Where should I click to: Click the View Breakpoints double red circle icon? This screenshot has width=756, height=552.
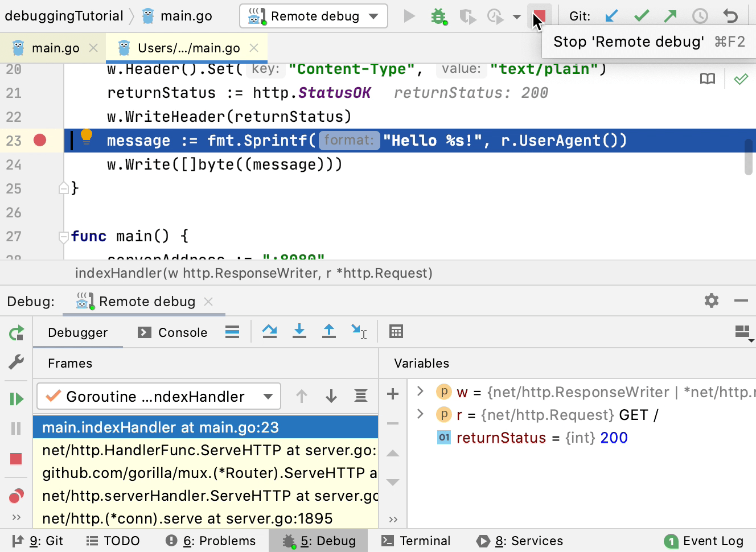(16, 496)
